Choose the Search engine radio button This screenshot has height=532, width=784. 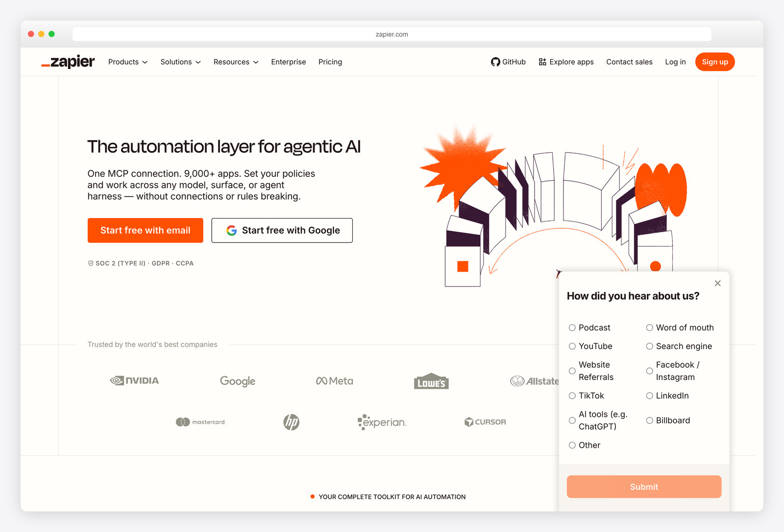coord(649,346)
